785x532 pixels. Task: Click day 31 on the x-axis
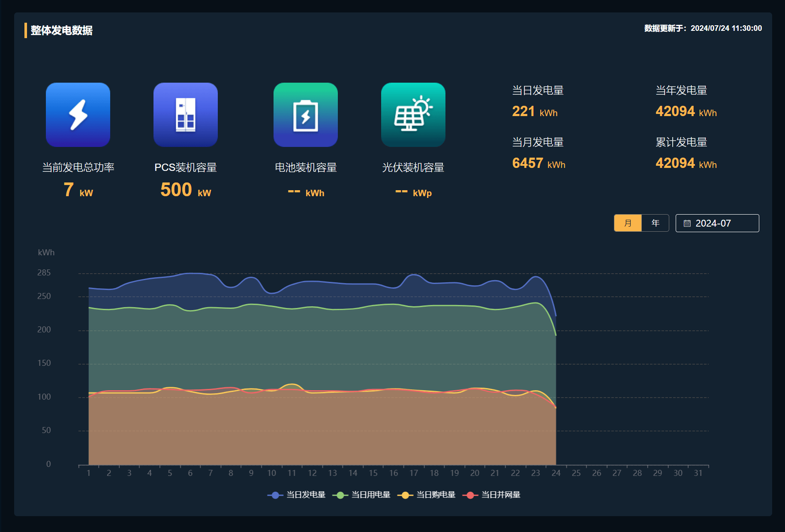(x=698, y=473)
